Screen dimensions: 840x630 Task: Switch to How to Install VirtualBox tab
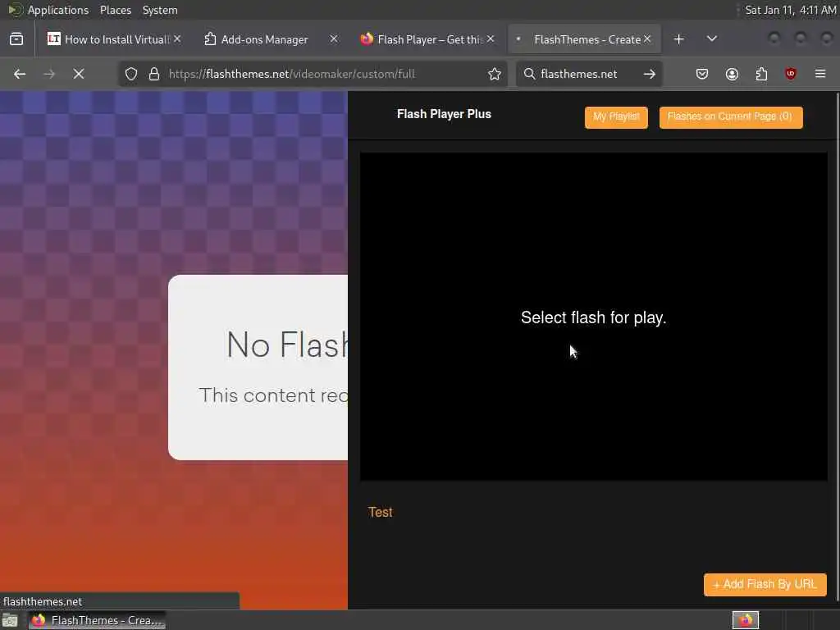coord(113,39)
